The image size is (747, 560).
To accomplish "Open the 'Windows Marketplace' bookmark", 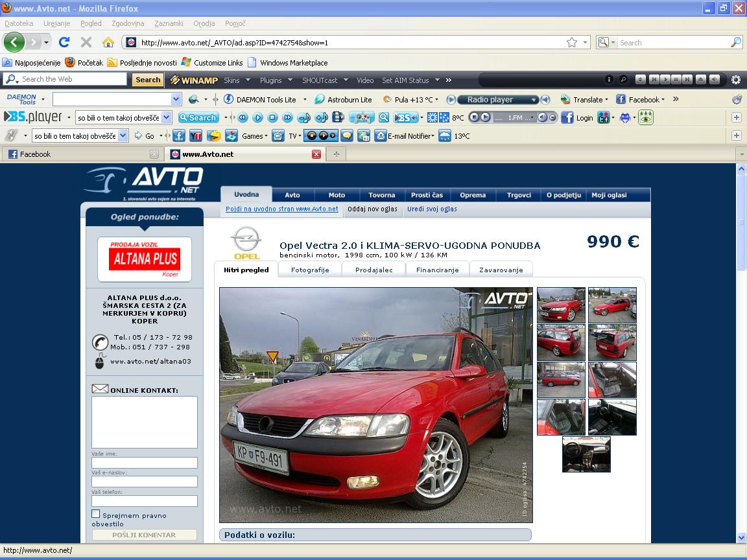I will pos(288,62).
